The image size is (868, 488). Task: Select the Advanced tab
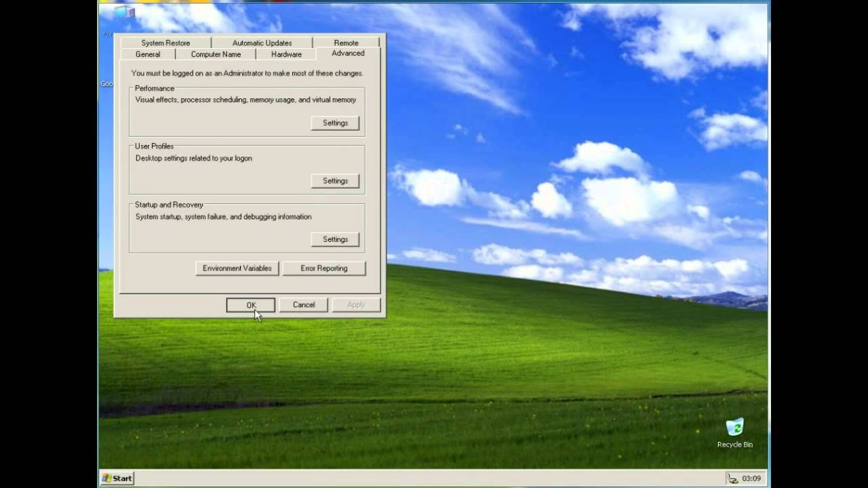coord(348,53)
